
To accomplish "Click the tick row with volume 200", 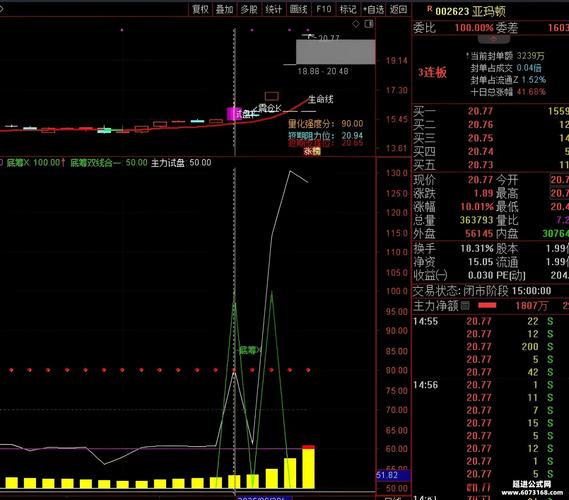I will [491, 347].
